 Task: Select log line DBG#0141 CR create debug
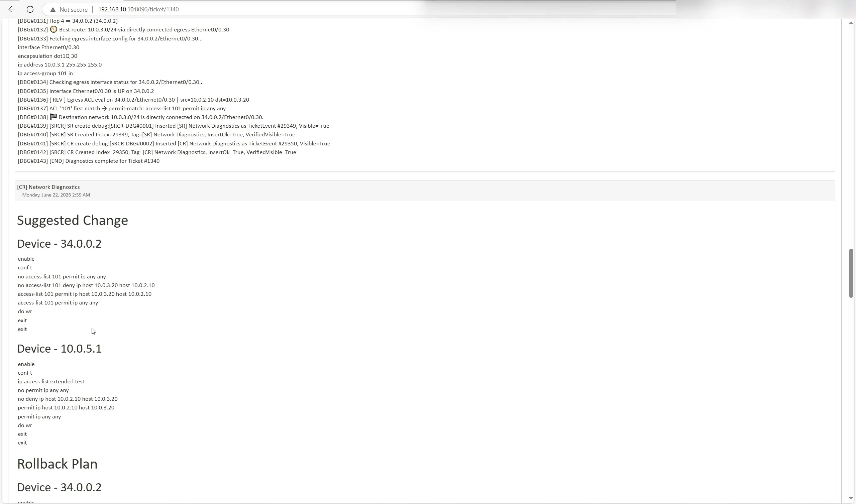(174, 144)
